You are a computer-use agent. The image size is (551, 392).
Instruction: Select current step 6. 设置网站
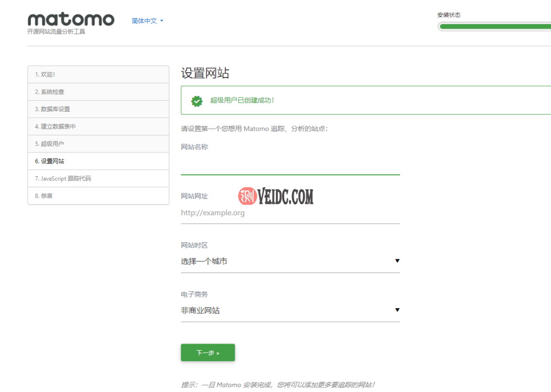pos(99,161)
